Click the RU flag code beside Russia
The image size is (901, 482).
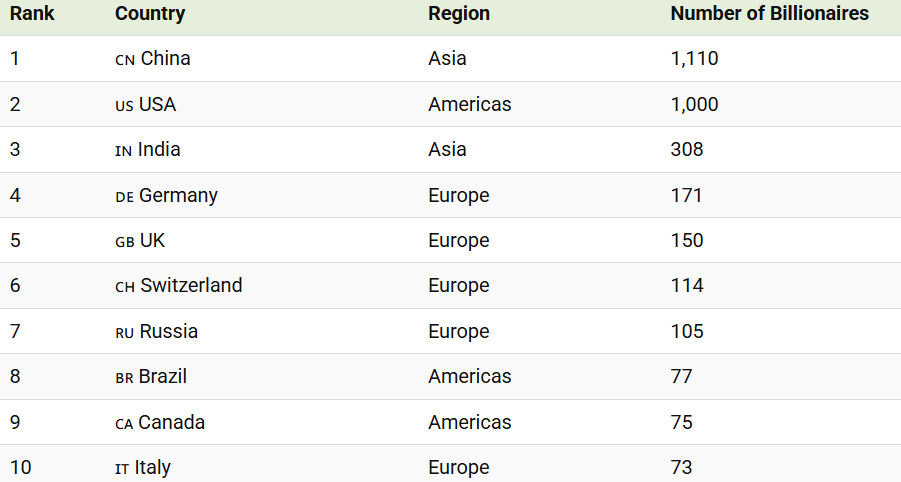pos(125,333)
